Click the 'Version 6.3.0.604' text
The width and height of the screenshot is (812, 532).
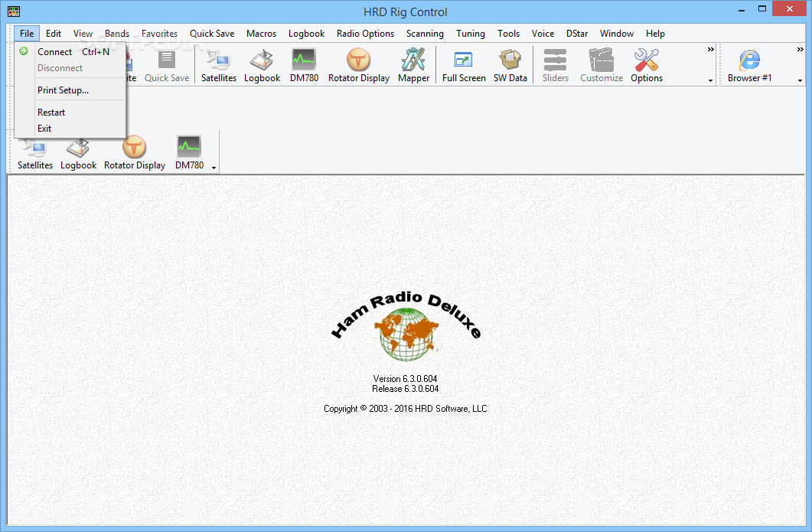pos(405,379)
